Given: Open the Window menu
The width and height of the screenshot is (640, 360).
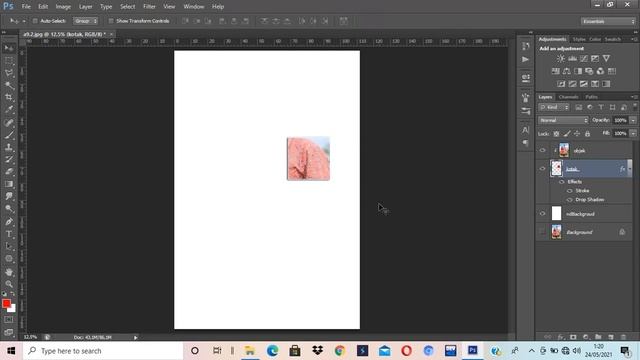Looking at the screenshot, I should (x=193, y=7).
